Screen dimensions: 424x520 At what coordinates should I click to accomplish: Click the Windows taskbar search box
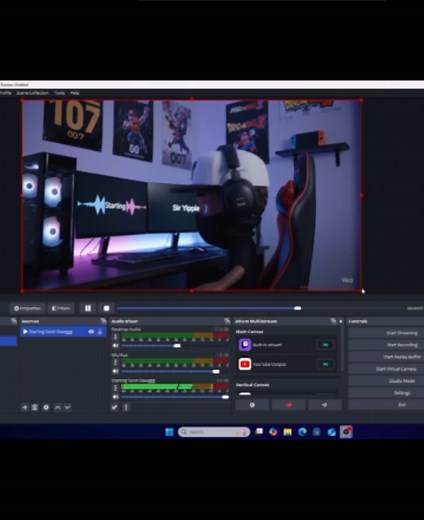[214, 432]
